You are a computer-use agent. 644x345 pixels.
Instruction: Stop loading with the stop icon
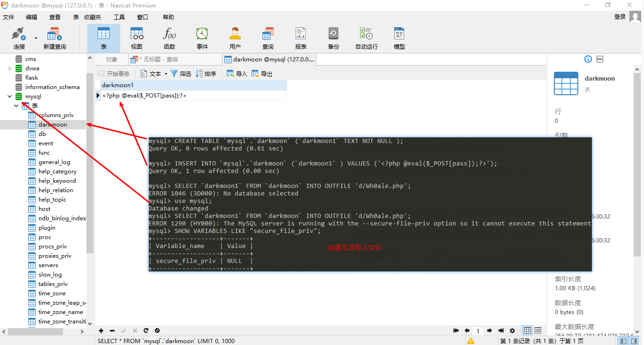pyautogui.click(x=157, y=330)
